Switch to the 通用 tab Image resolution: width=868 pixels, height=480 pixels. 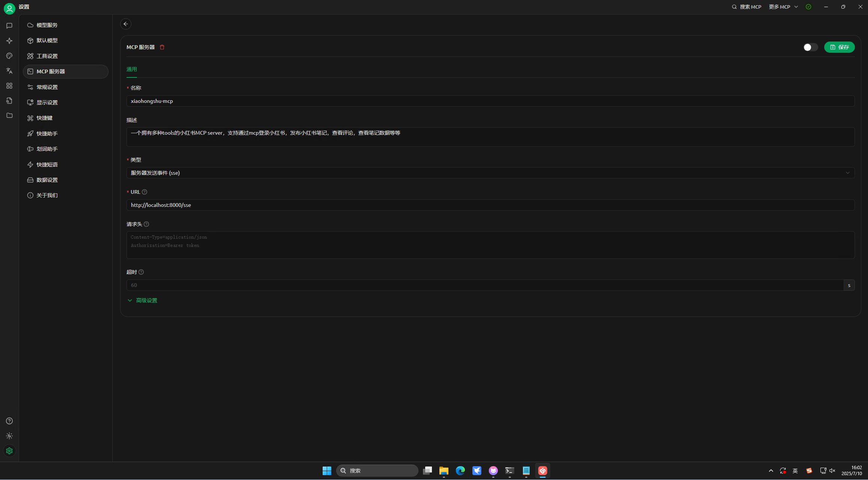tap(132, 69)
